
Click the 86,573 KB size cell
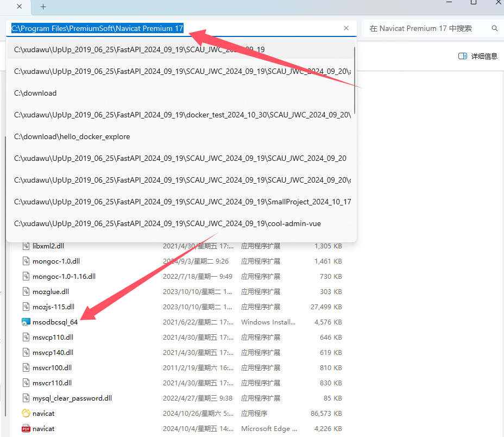coord(326,414)
